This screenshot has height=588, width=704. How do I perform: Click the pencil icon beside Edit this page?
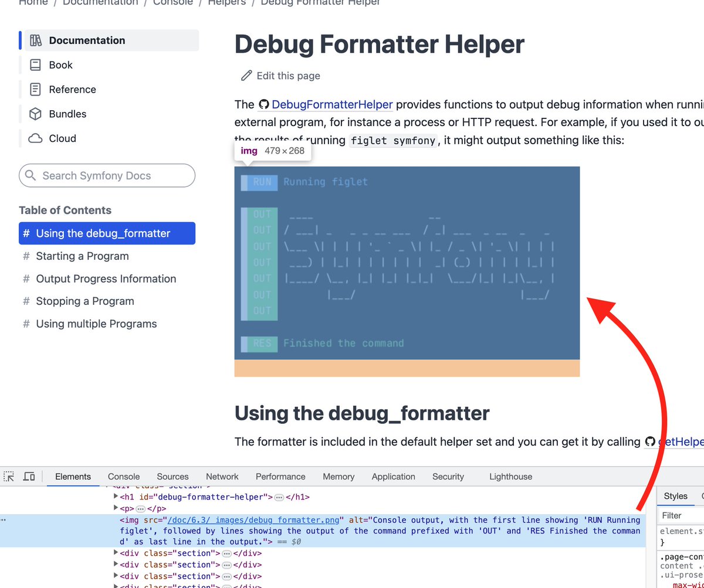pyautogui.click(x=246, y=76)
